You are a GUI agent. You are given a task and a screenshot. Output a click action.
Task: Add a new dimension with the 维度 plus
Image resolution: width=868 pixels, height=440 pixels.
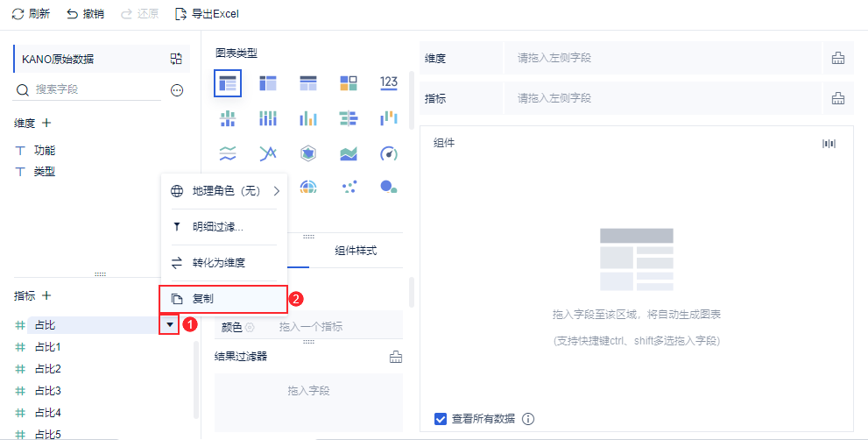coord(46,124)
